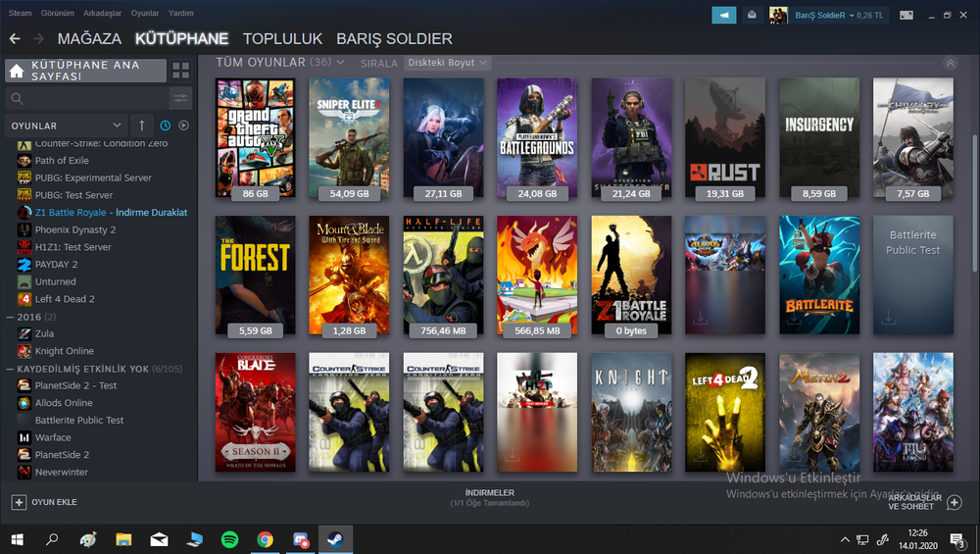Open the announcements megaphone icon

(724, 15)
